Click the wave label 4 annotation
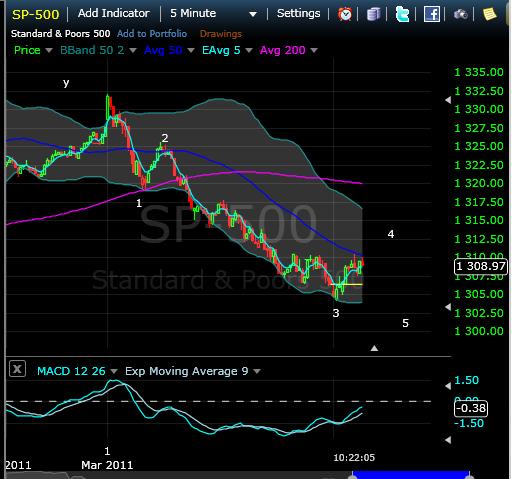Viewport: 512px width, 479px height. tap(391, 234)
